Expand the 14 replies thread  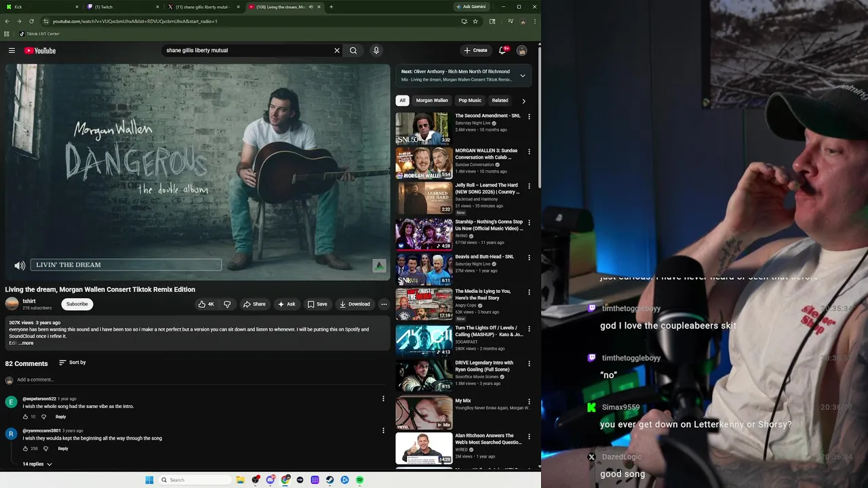pyautogui.click(x=37, y=464)
